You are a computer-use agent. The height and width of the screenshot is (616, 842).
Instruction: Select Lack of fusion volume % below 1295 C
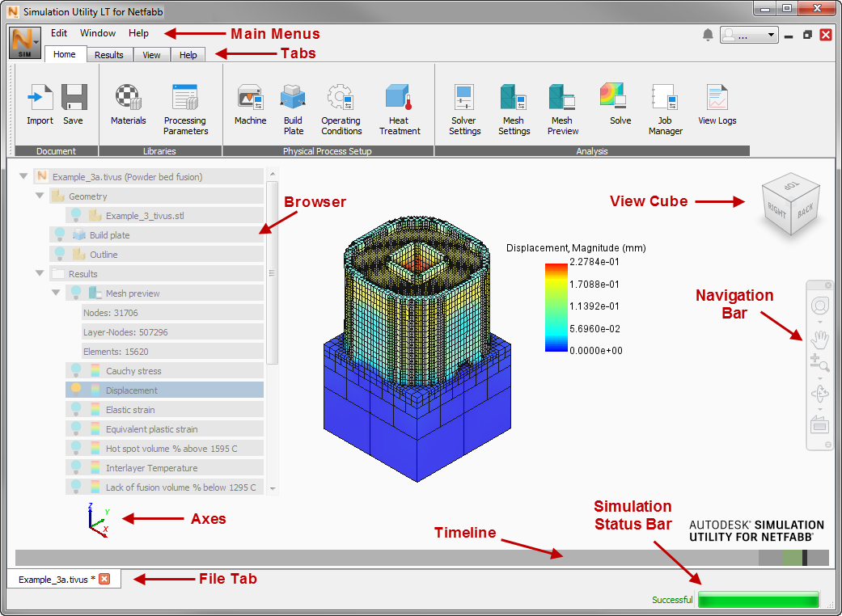(164, 487)
